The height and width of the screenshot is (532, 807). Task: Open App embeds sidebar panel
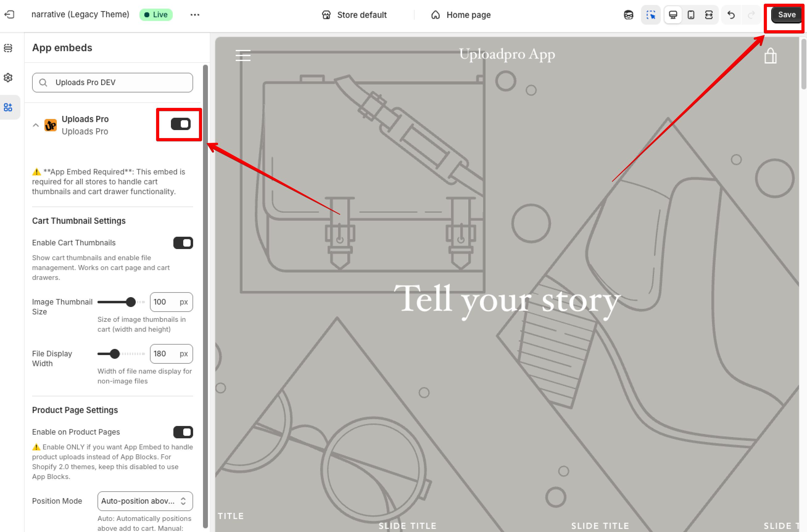point(8,107)
